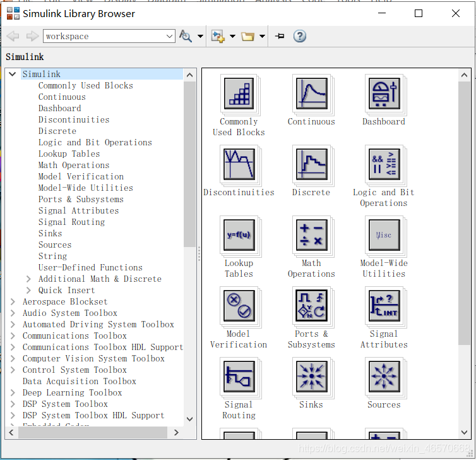Open the Discrete library icon
The image size is (476, 460).
click(x=311, y=164)
